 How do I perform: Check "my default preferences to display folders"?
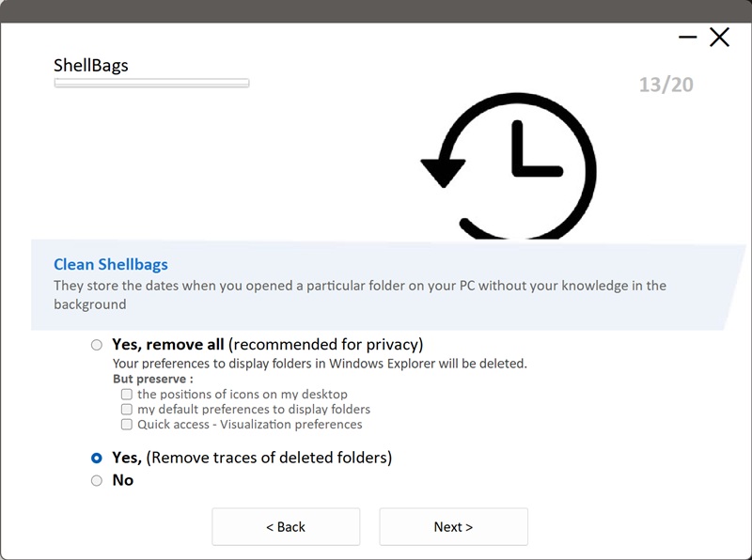click(x=127, y=409)
